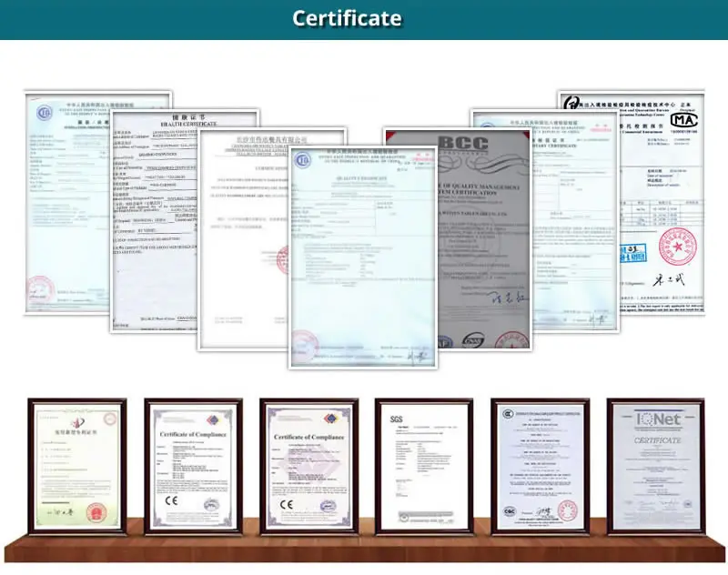Open the far-left inspection certificate document
This screenshot has width=728, height=575.
[68, 200]
